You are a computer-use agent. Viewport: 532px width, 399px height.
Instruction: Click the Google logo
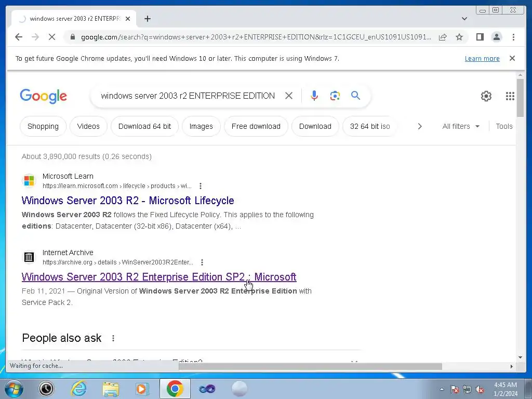44,96
